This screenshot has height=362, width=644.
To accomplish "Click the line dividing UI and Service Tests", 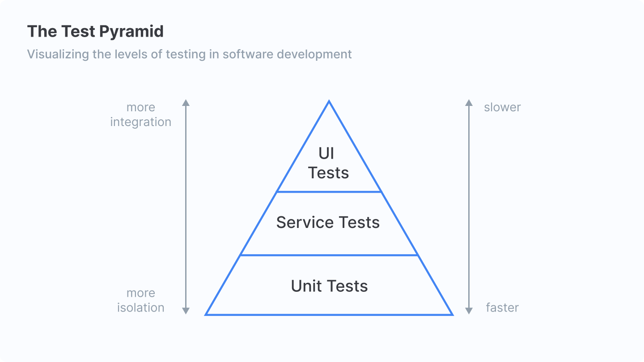I will [329, 192].
